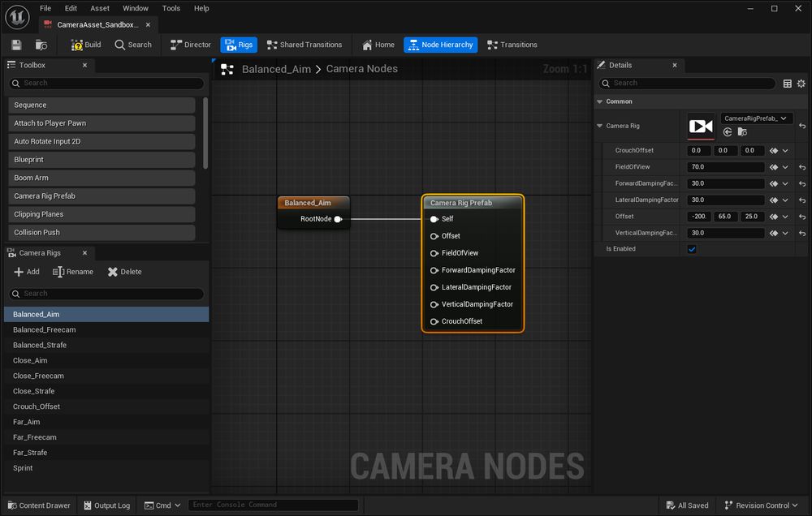Open the toolbar Search tool

133,45
